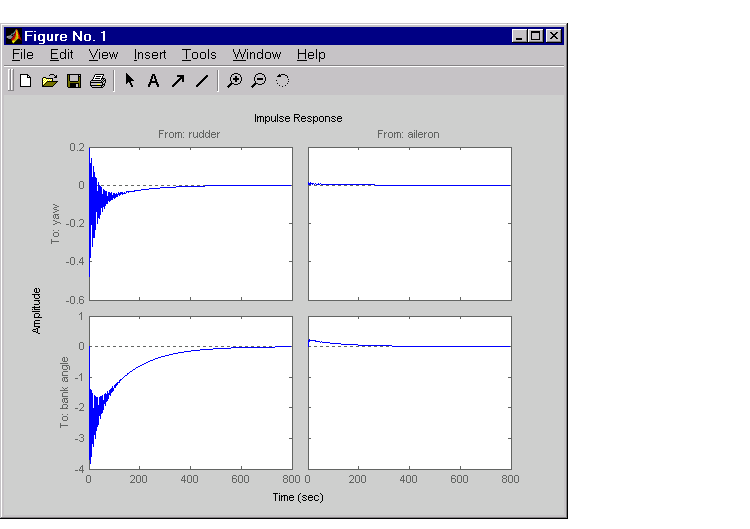Image resolution: width=750 pixels, height=529 pixels.
Task: Activate the Rotate 3D tool
Action: (282, 81)
